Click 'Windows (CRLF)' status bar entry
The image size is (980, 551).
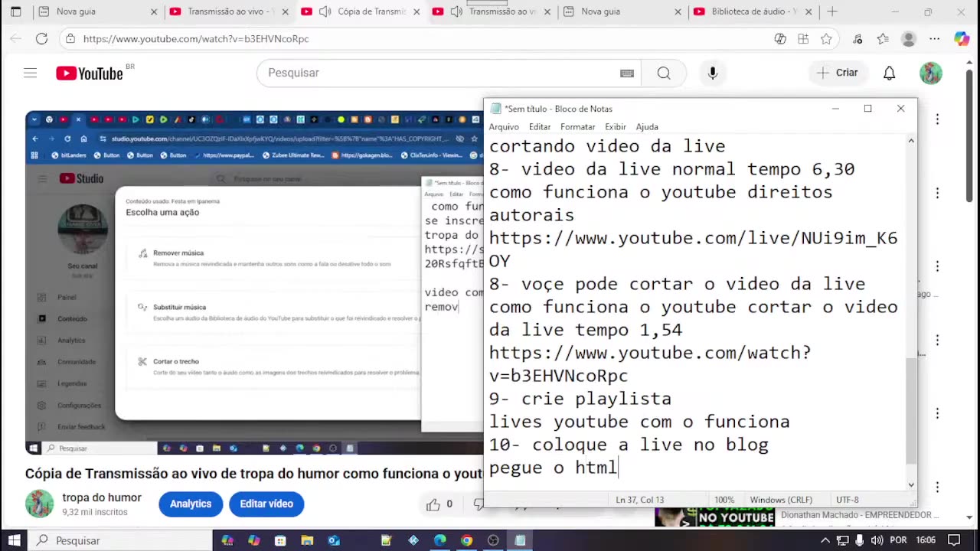[781, 500]
